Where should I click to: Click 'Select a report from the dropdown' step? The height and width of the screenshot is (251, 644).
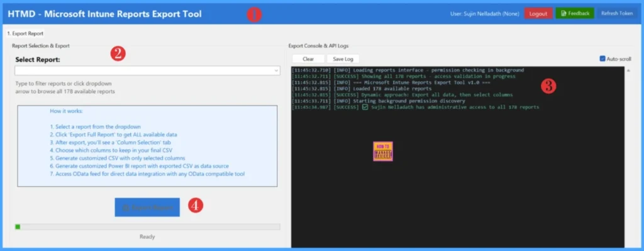[x=96, y=126]
